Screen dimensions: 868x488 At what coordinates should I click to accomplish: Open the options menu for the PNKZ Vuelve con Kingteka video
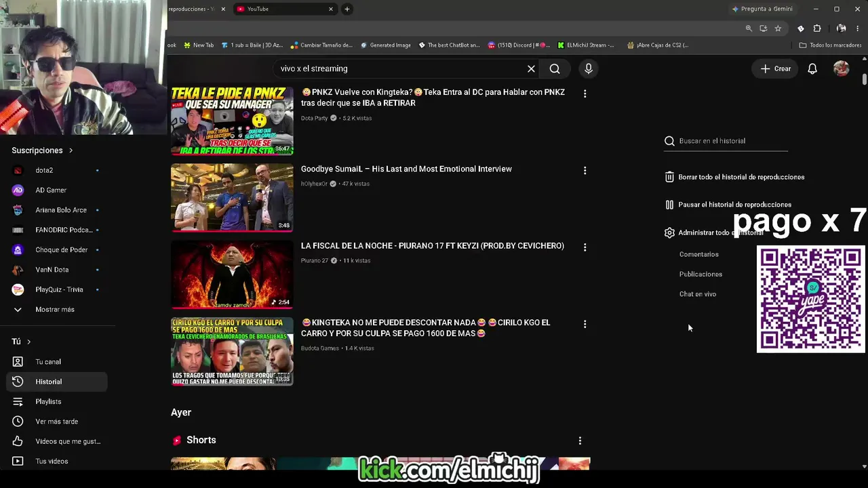click(x=585, y=94)
